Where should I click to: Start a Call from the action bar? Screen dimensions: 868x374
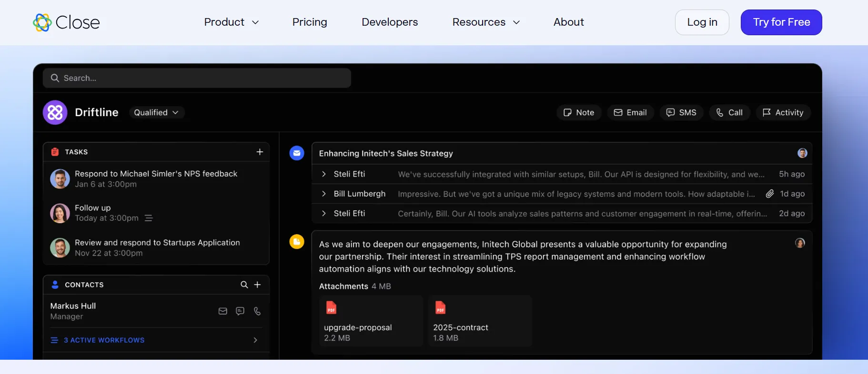coord(729,112)
